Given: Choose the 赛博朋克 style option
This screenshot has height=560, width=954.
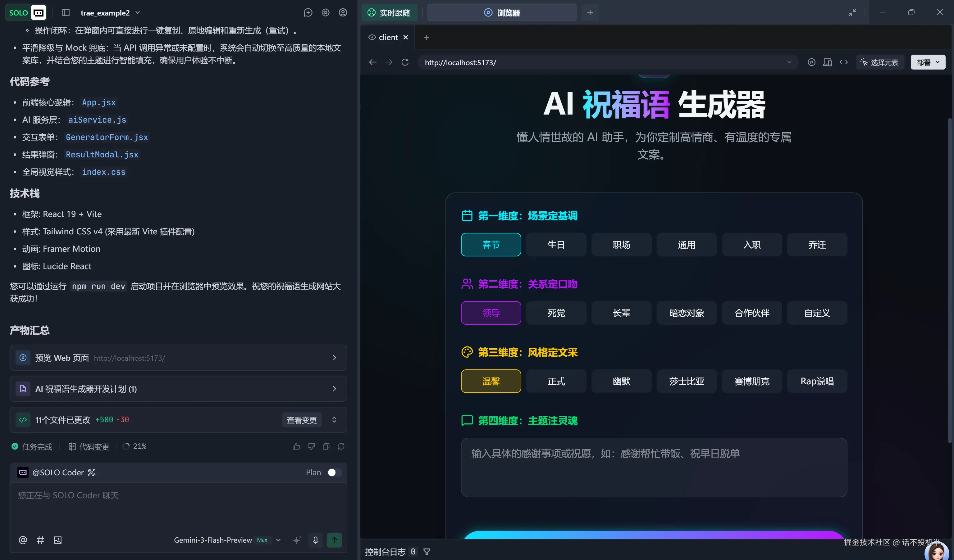Looking at the screenshot, I should pos(751,381).
